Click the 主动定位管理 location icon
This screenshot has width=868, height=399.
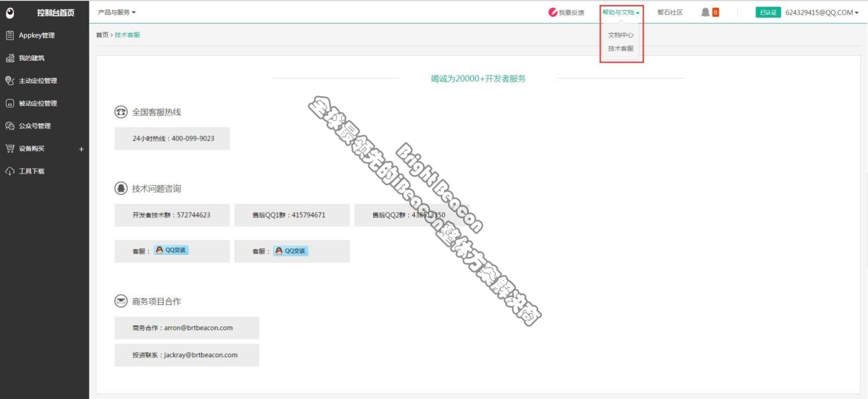(x=10, y=81)
